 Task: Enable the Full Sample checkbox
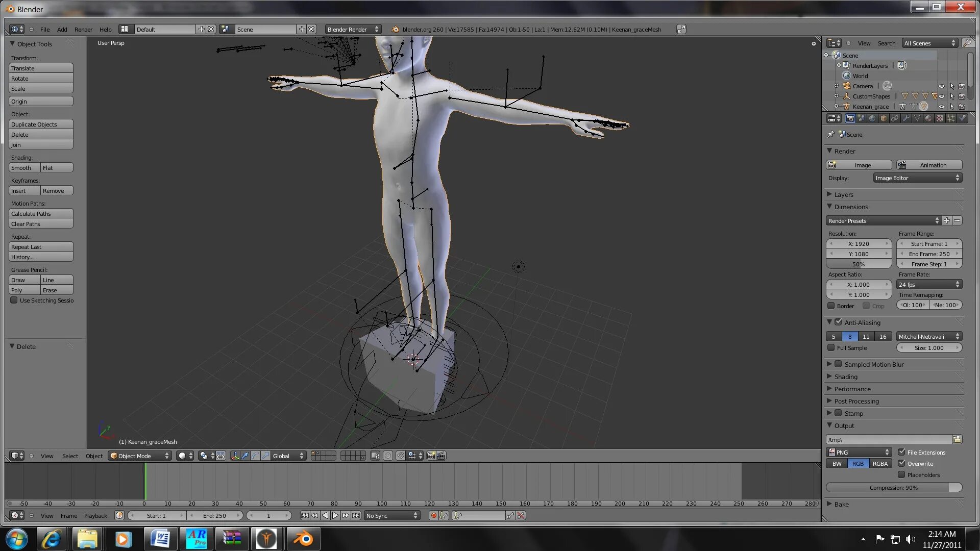(831, 347)
